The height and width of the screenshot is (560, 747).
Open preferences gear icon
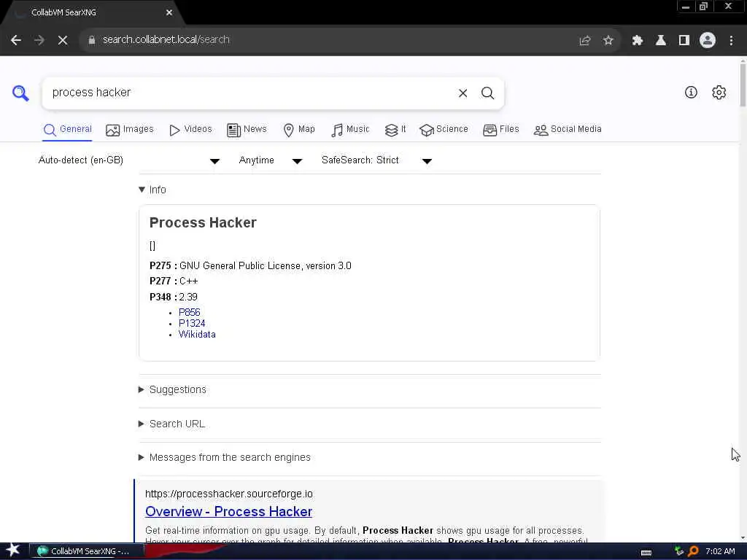point(719,93)
